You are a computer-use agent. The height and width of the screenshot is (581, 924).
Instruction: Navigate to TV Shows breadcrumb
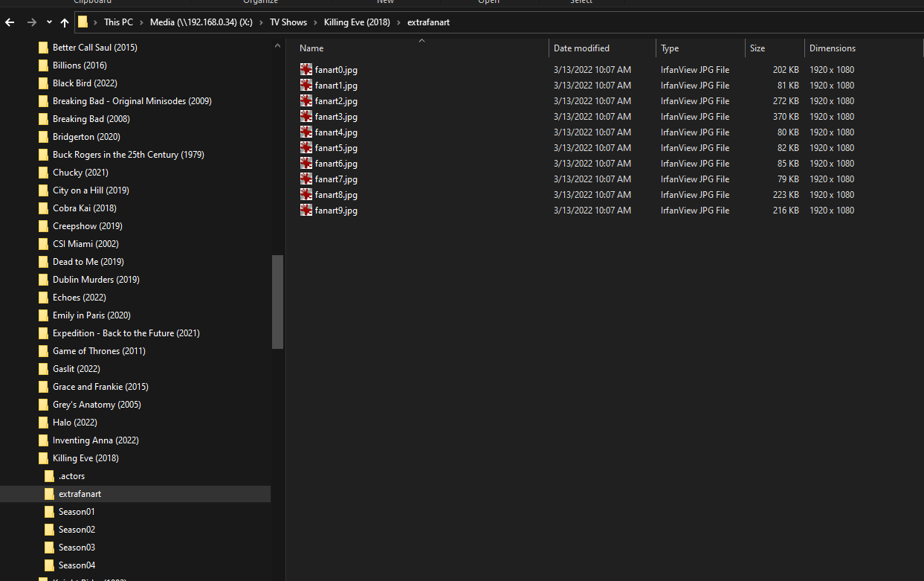pyautogui.click(x=288, y=22)
